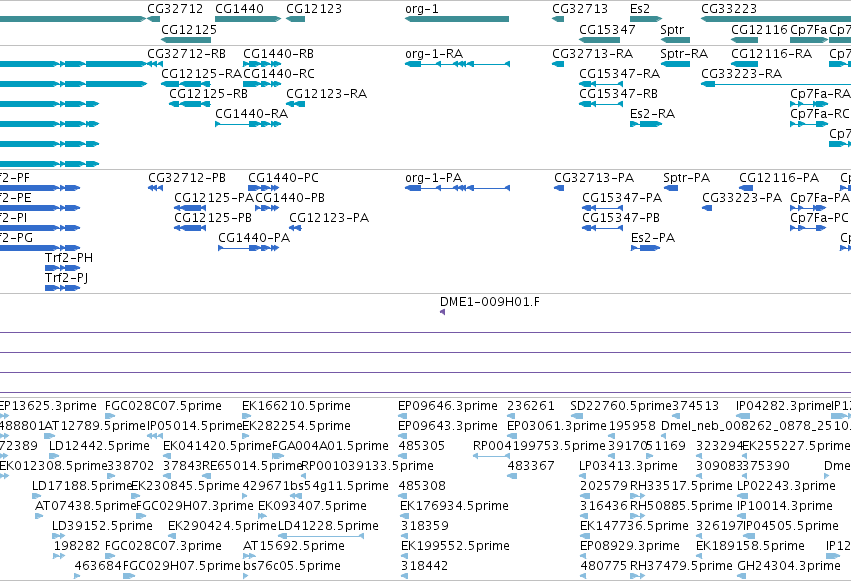Select protein CG32712-PB label
The image size is (851, 581).
click(187, 178)
